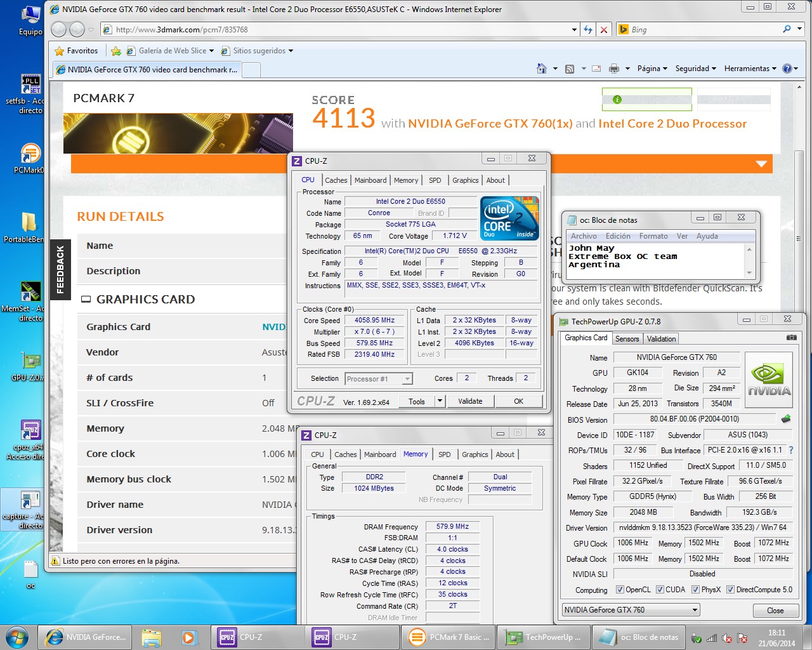Open the Validation tab in GPU-Z

coord(662,339)
